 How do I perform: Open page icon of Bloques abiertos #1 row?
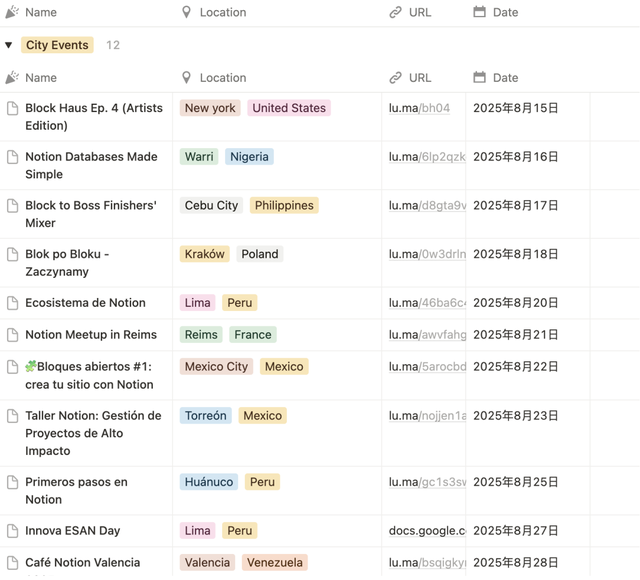(x=13, y=367)
